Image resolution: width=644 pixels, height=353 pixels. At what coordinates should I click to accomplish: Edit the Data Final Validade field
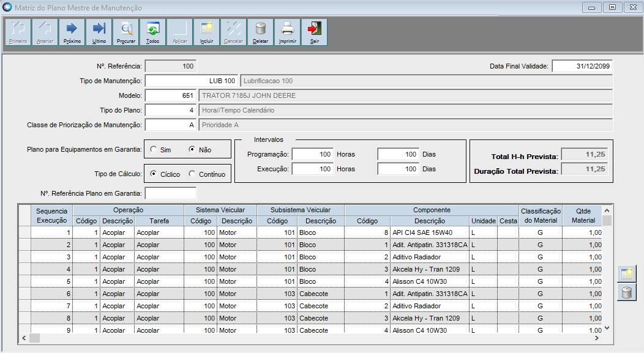pos(582,66)
